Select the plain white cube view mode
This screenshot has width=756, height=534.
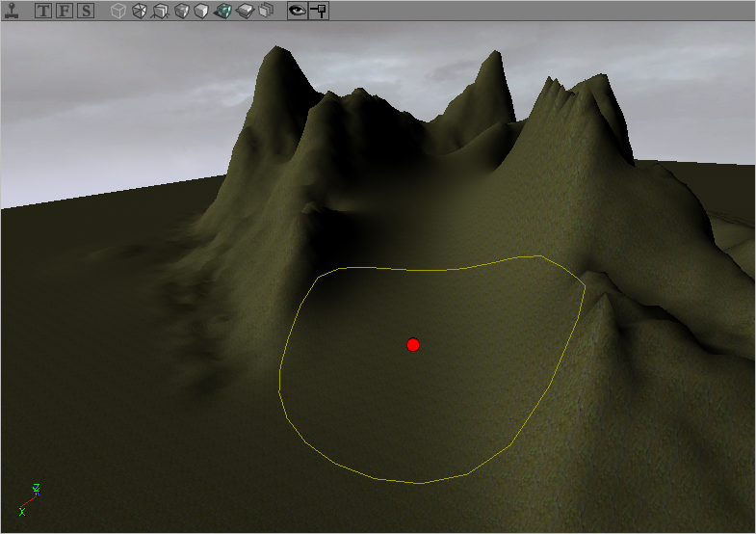(x=201, y=11)
